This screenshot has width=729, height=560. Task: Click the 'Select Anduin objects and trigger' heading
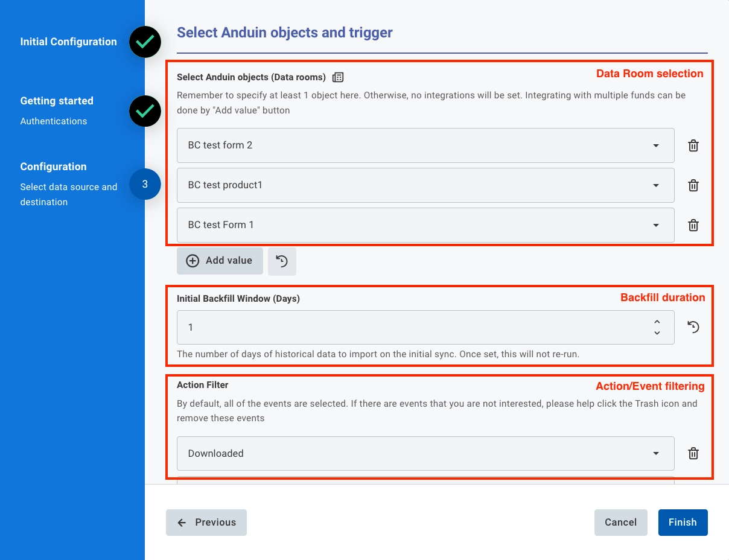[x=285, y=33]
